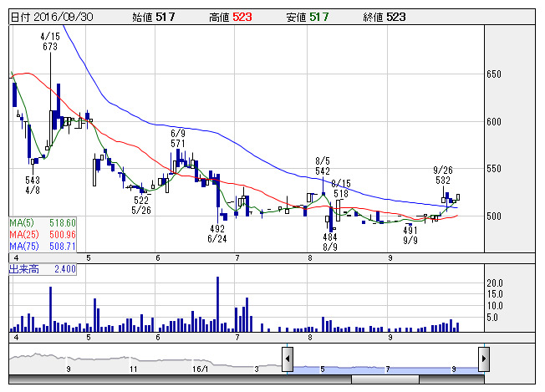Click the left range handle arrow in navigator
The width and height of the screenshot is (545, 392).
tap(287, 360)
